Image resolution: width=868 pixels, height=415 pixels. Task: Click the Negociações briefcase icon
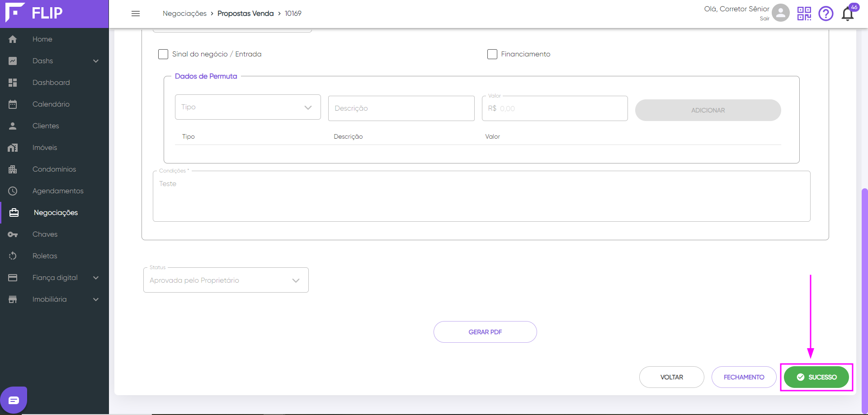(x=14, y=213)
